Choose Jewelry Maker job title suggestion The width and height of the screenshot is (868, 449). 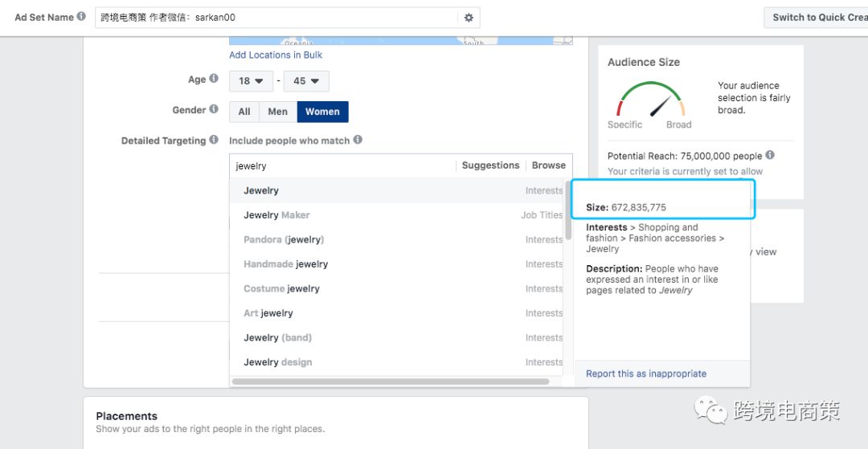coord(276,215)
